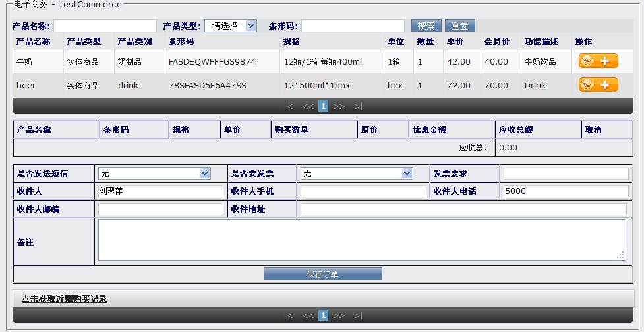Go to previous page in product pager

click(x=308, y=106)
